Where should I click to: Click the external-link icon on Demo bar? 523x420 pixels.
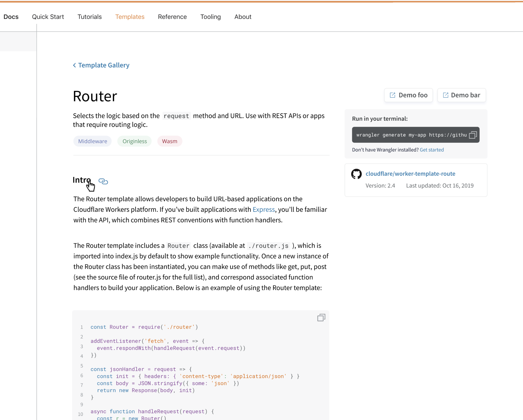pos(445,95)
